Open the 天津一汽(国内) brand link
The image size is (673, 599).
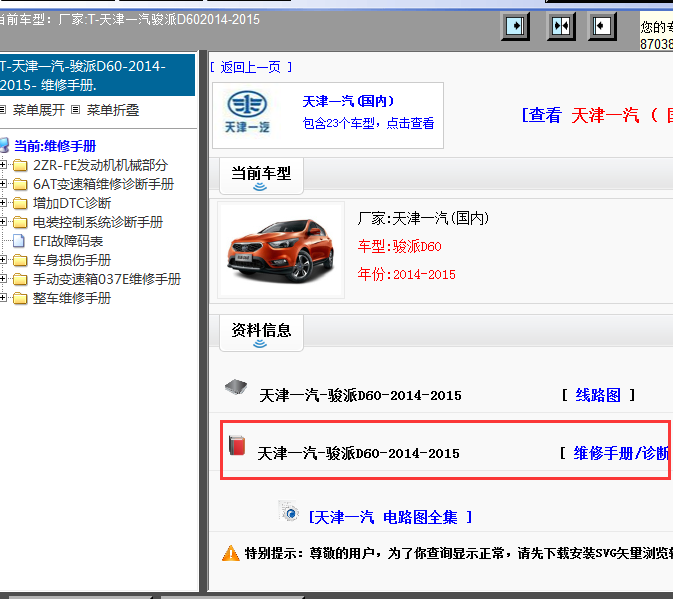pyautogui.click(x=348, y=101)
